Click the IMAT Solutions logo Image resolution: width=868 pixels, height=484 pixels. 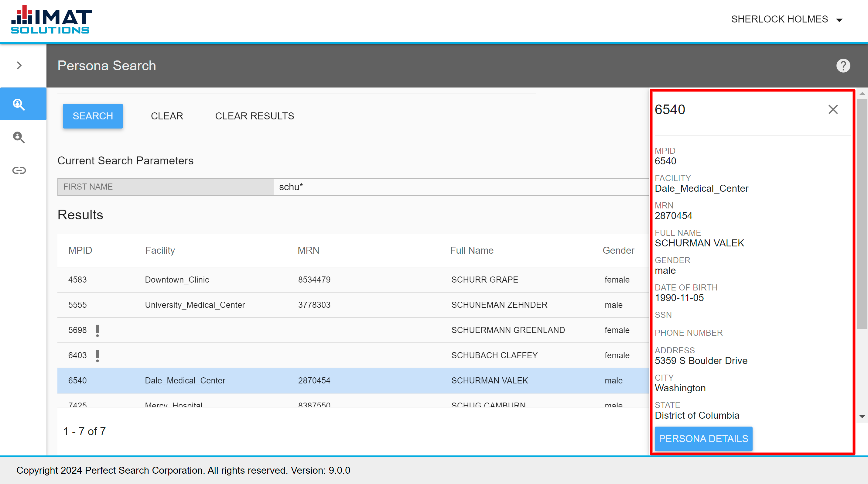[51, 19]
